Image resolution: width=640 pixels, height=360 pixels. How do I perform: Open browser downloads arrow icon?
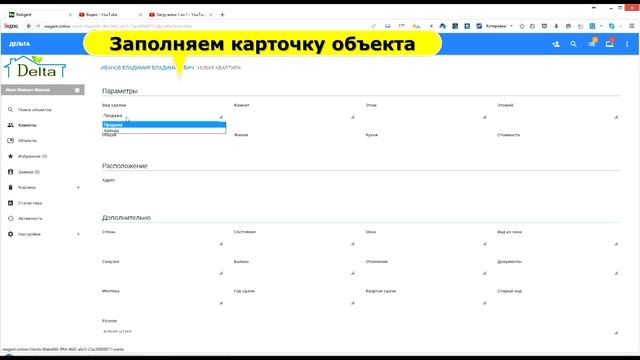pyautogui.click(x=556, y=26)
